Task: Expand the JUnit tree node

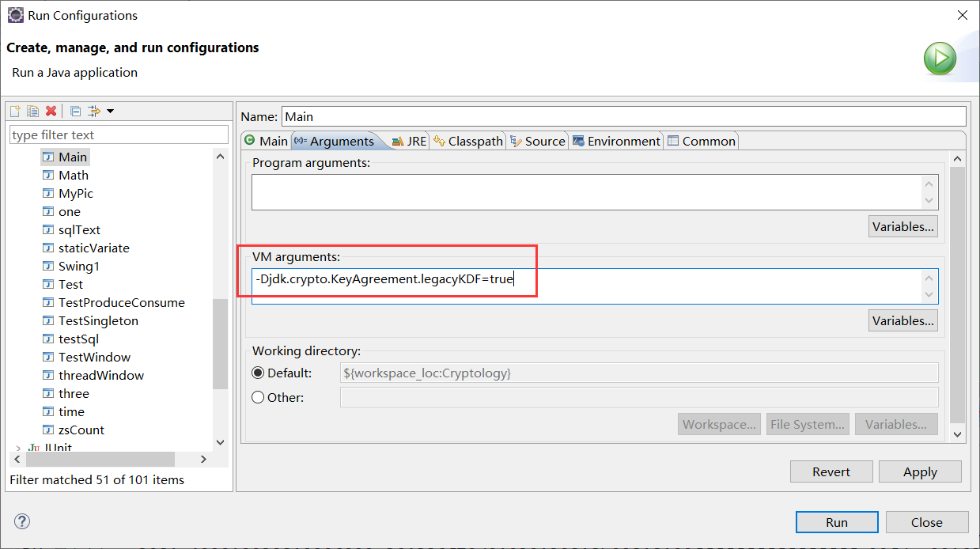Action: pos(17,449)
